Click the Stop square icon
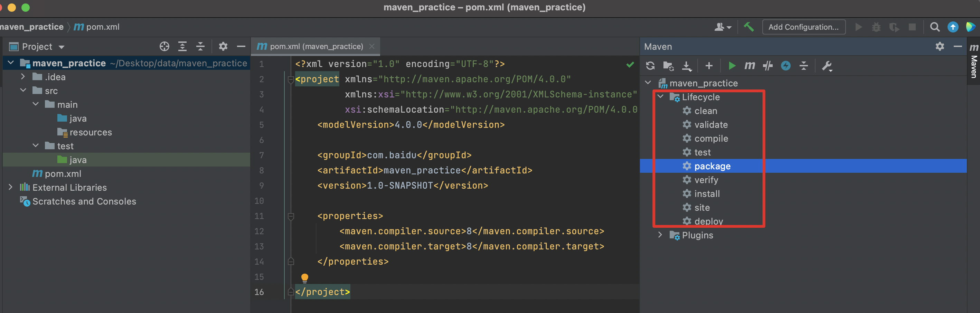The height and width of the screenshot is (313, 980). click(912, 27)
